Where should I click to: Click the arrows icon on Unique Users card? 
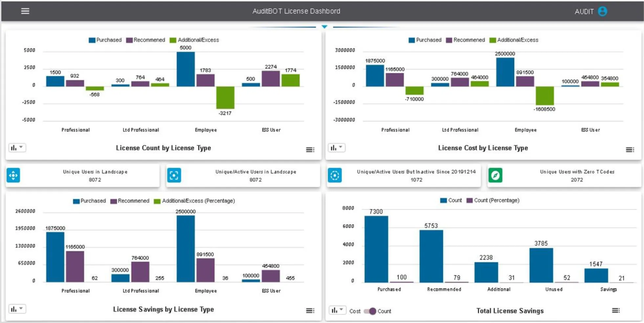tap(13, 175)
